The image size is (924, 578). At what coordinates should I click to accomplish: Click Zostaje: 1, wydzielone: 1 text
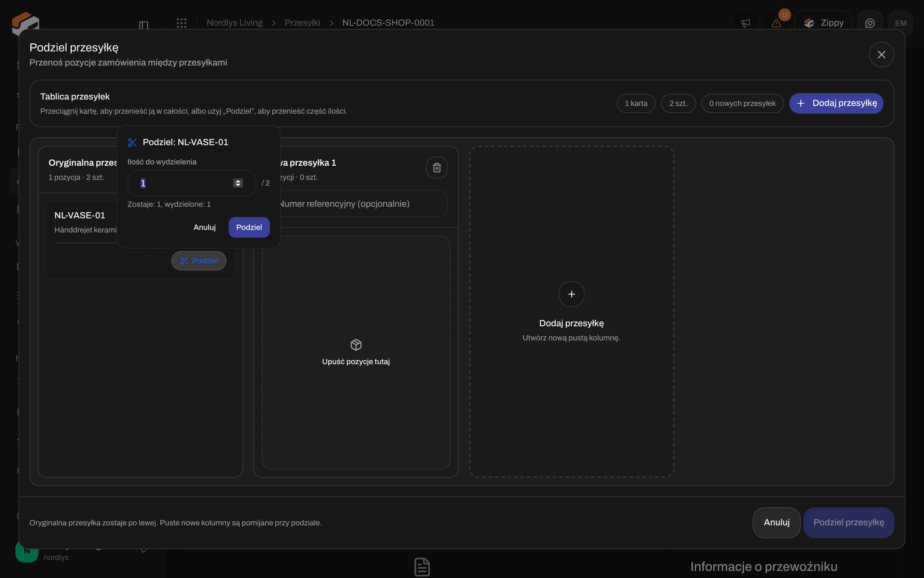169,205
